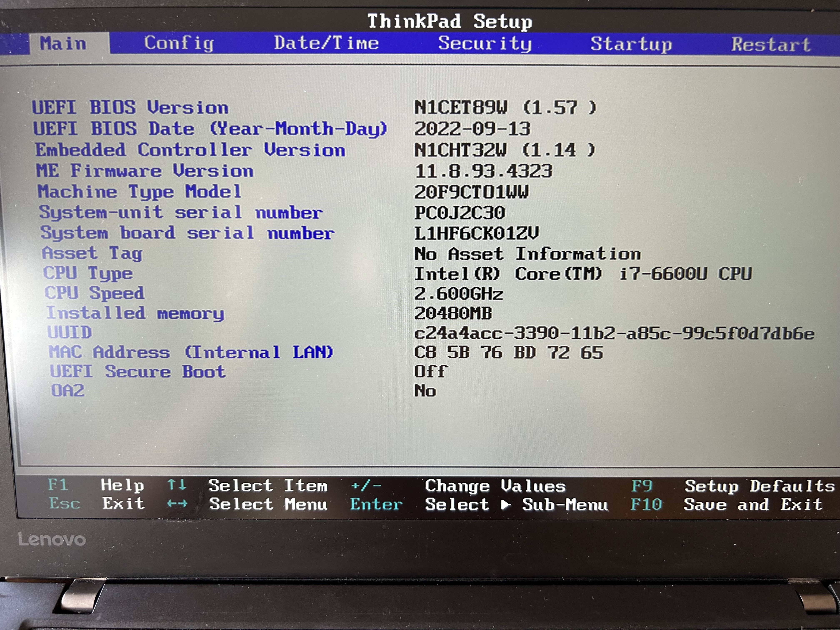Select the Asset Tag information value
840x630 pixels.
527,254
